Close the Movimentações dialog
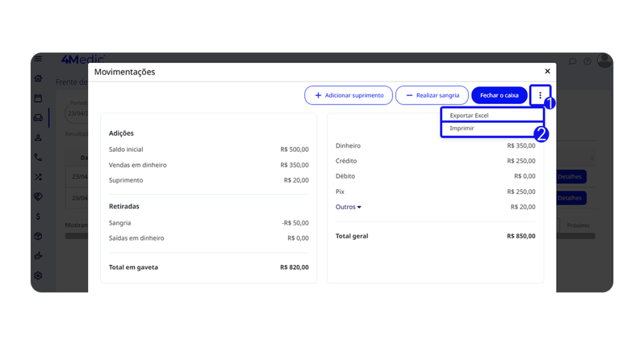644x345 pixels. (x=547, y=72)
